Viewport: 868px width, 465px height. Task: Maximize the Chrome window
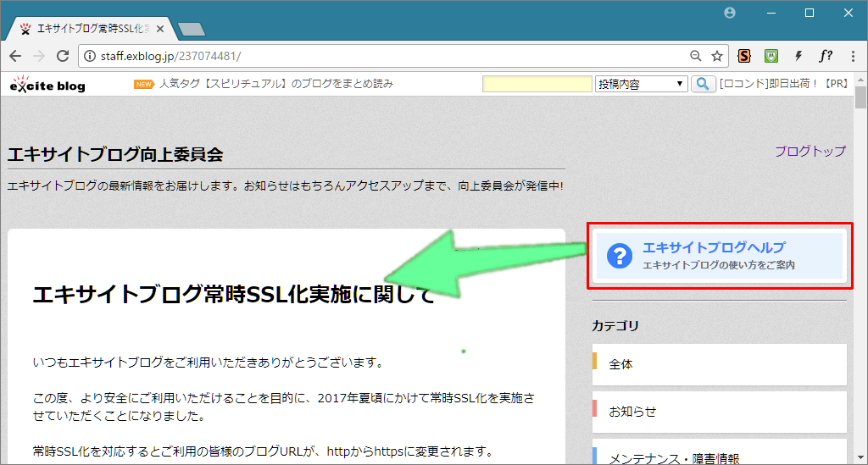(x=810, y=13)
